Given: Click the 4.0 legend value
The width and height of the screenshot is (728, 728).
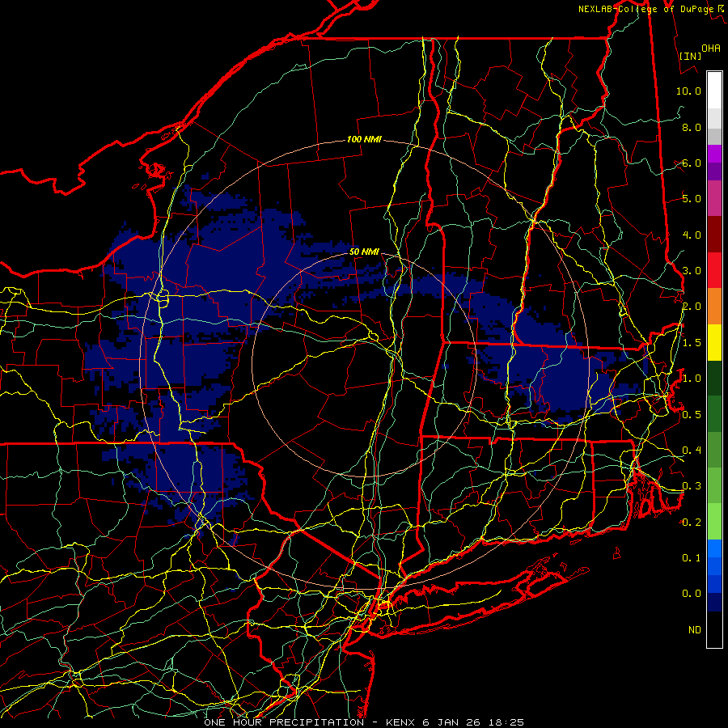Looking at the screenshot, I should click(x=692, y=235).
